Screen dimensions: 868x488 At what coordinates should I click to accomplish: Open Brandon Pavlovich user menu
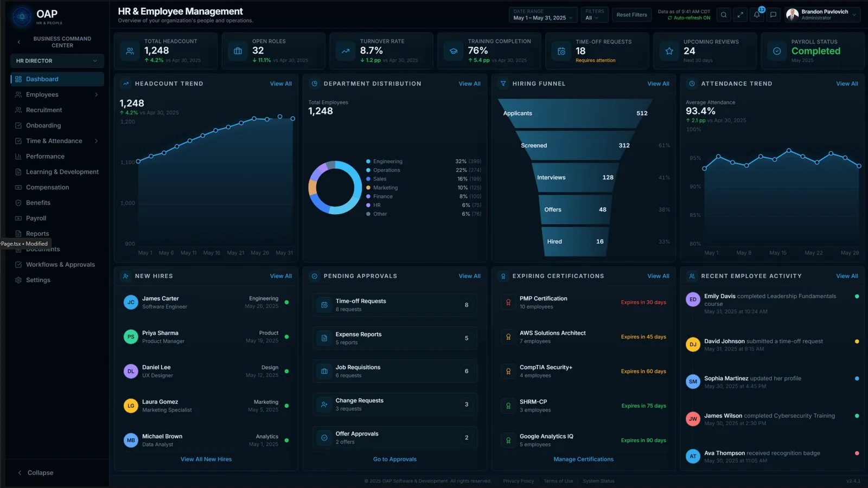click(822, 15)
